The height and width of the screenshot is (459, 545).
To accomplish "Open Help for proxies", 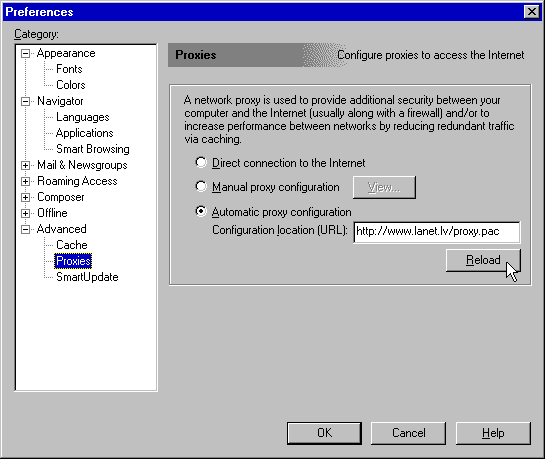I will click(x=493, y=433).
